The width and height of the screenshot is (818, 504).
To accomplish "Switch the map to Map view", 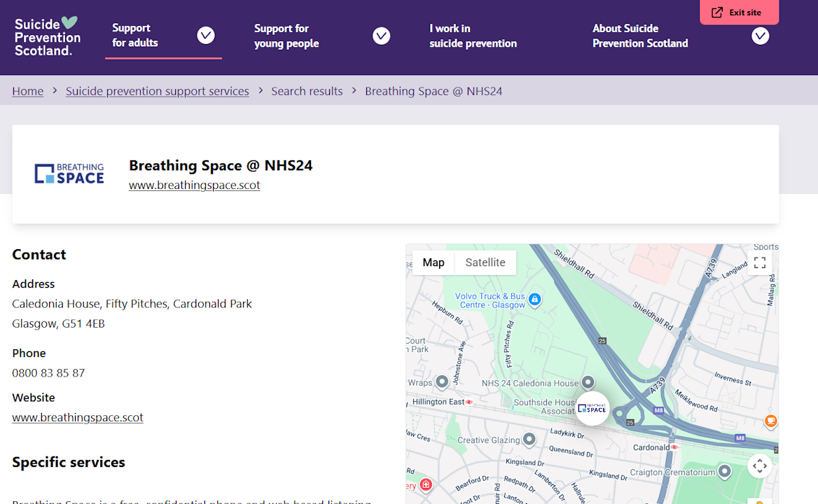I will pyautogui.click(x=433, y=262).
